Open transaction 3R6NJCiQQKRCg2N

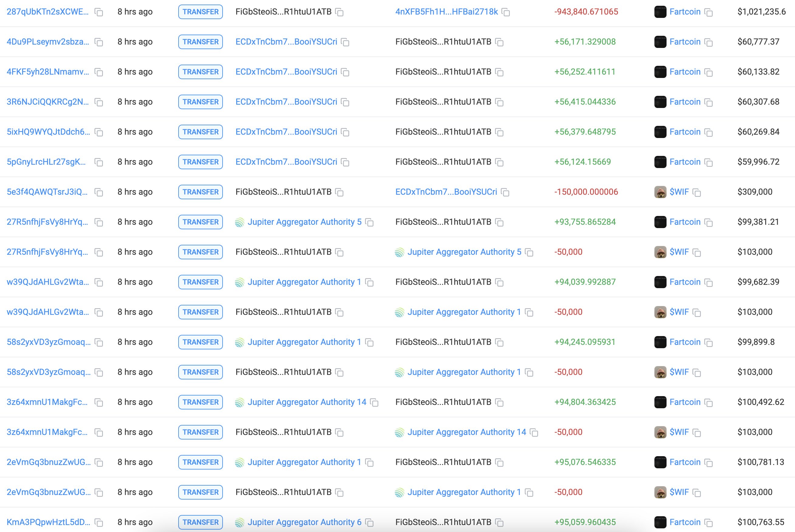click(x=48, y=102)
